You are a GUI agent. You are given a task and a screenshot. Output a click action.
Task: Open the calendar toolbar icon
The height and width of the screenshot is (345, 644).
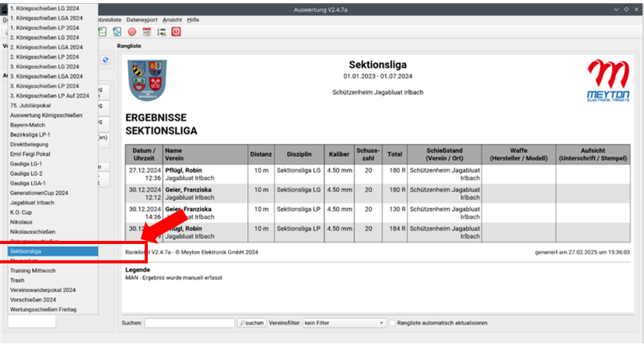pos(146,32)
